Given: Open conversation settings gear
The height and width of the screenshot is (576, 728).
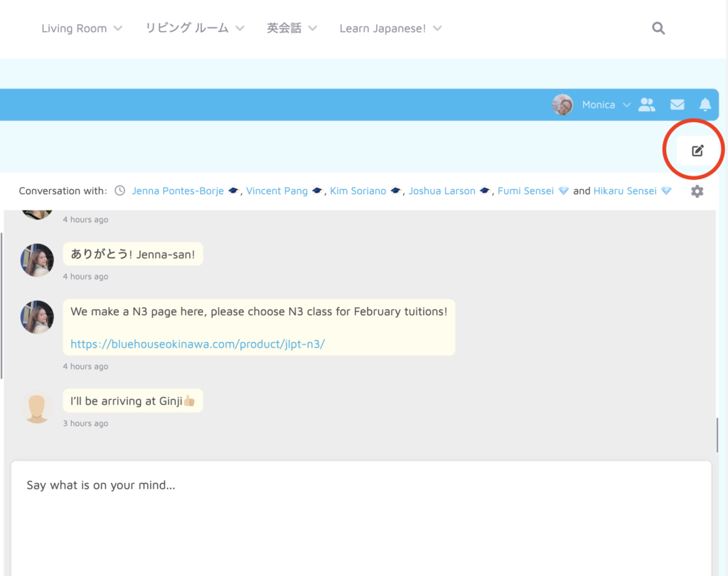Looking at the screenshot, I should (697, 191).
